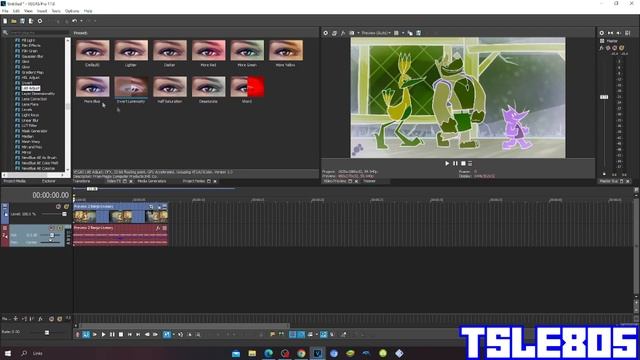Click Stop in the timeline transport bar
Image resolution: width=640 pixels, height=360 pixels.
tap(121, 335)
